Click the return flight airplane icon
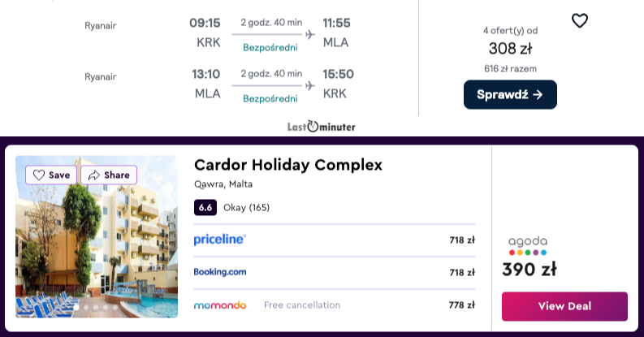644x337 pixels. click(x=310, y=86)
